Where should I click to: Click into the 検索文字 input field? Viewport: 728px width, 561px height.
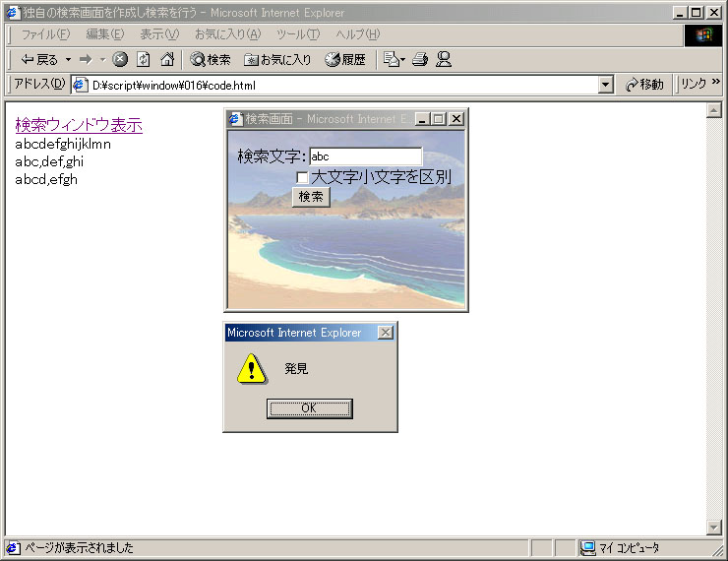tap(366, 156)
